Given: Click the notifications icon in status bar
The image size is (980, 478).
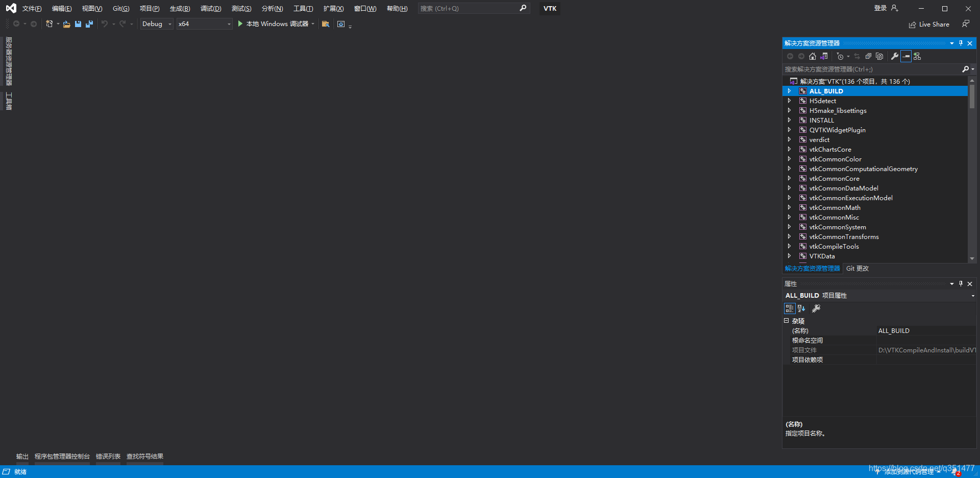Looking at the screenshot, I should click(955, 472).
